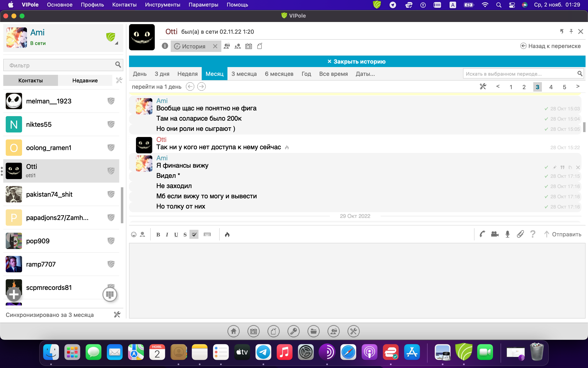This screenshot has width=588, height=368.
Task: Click the question mark icon in message toolbar
Action: pos(533,234)
